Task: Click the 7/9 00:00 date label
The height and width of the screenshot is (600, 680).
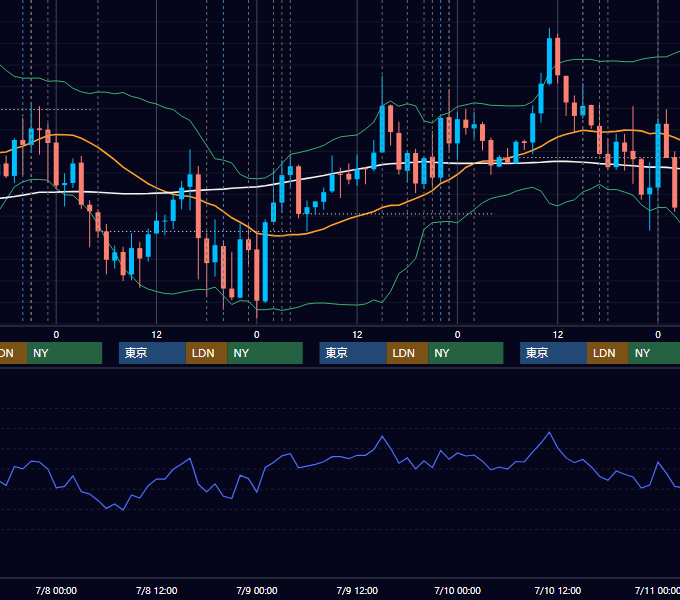Action: [x=257, y=590]
